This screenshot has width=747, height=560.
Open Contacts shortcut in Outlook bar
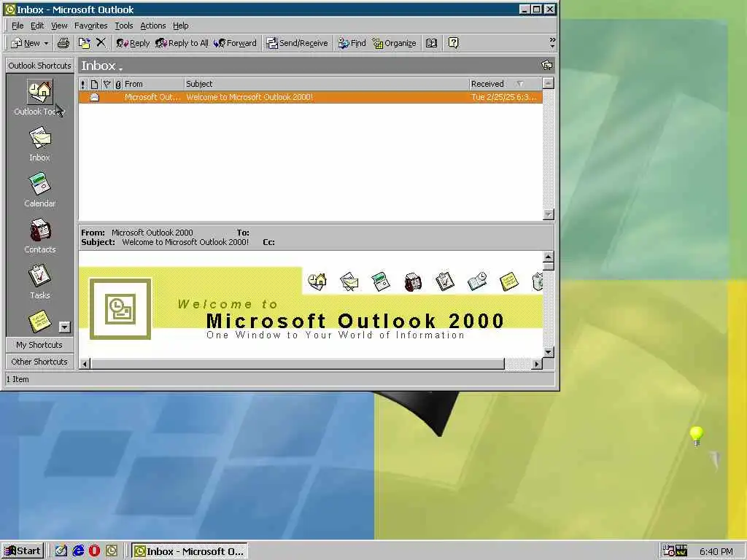coord(40,236)
